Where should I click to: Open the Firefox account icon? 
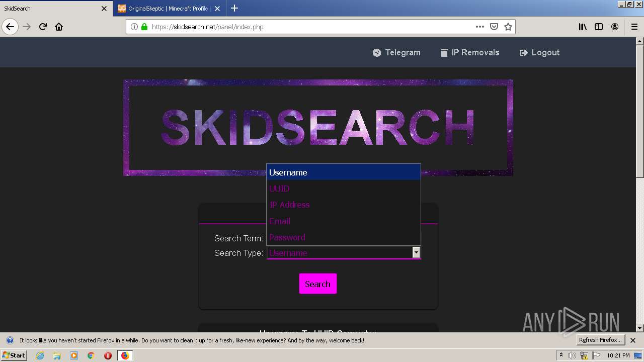click(615, 27)
